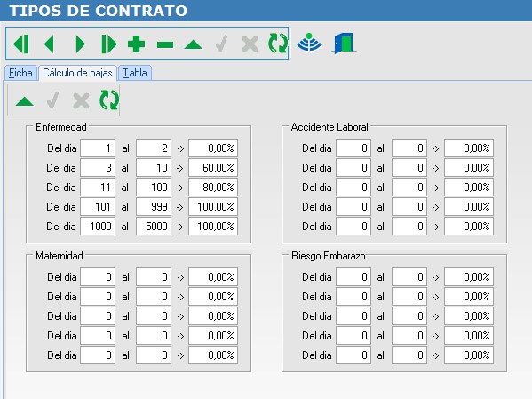The image size is (532, 399).
Task: Click edit triangle in Cálculo de bajas toolbar
Action: point(25,101)
